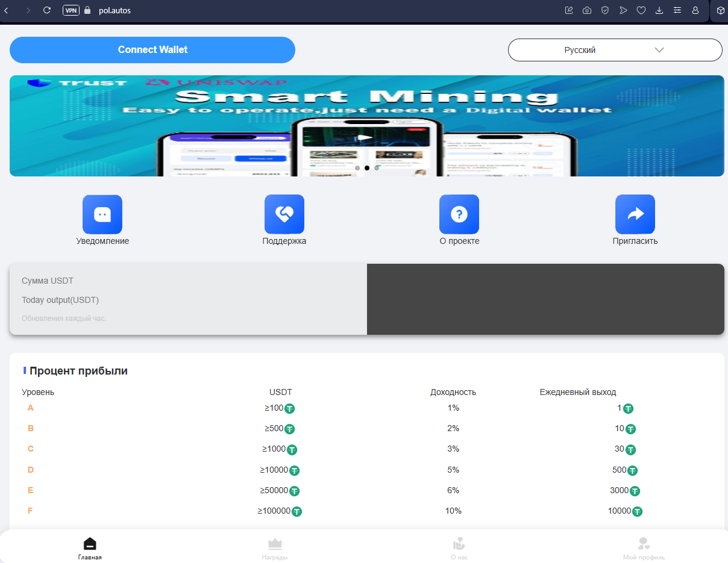Click the shield privacy protection icon
The width and height of the screenshot is (728, 563).
pyautogui.click(x=605, y=10)
